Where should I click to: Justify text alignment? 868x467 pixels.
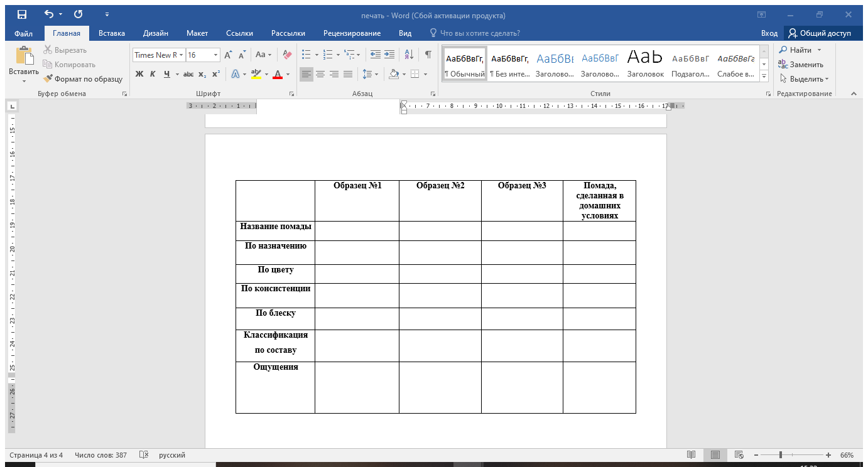[x=347, y=74]
